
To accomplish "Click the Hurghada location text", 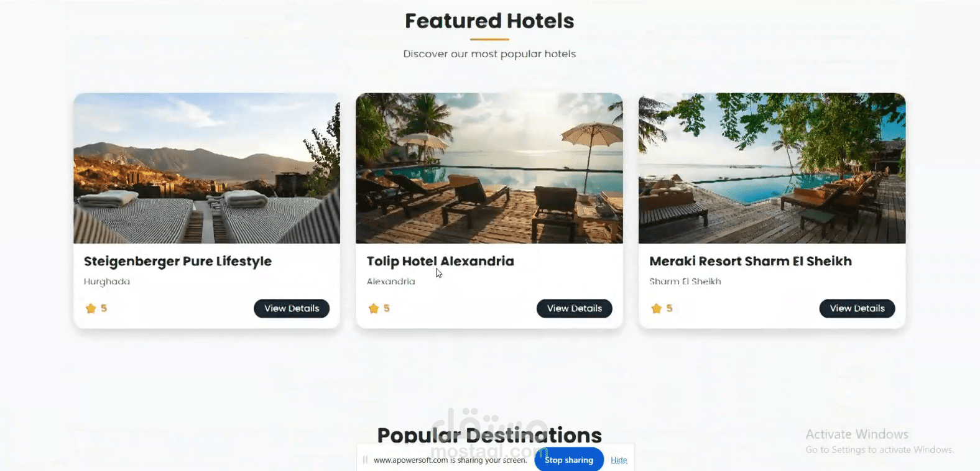I will (x=107, y=281).
